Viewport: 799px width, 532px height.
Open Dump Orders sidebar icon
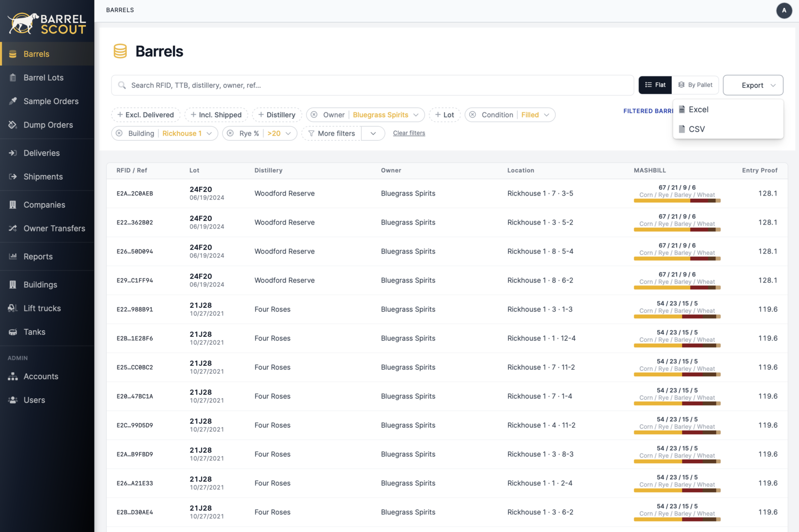pyautogui.click(x=13, y=125)
